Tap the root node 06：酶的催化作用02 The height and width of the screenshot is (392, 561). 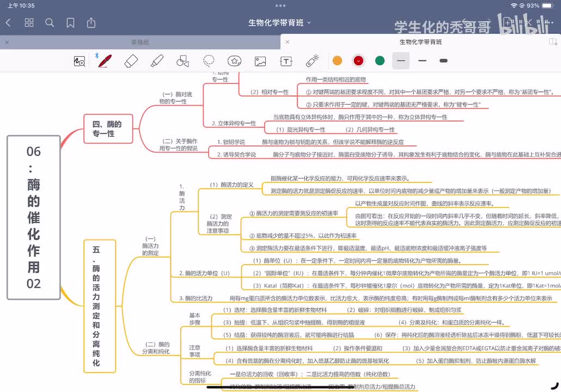tap(34, 217)
